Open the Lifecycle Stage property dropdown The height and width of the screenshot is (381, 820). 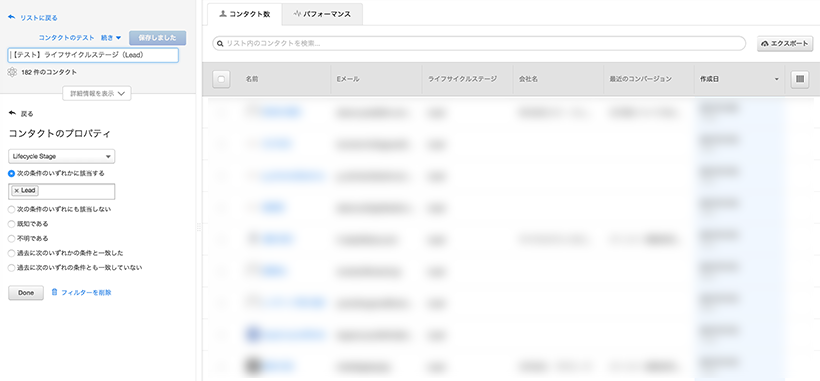62,156
